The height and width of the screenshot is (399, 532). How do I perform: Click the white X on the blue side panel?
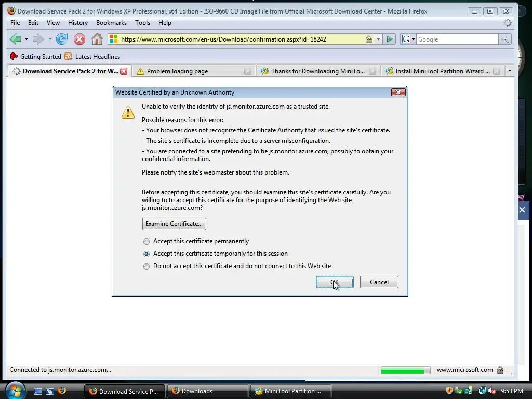coord(522,210)
